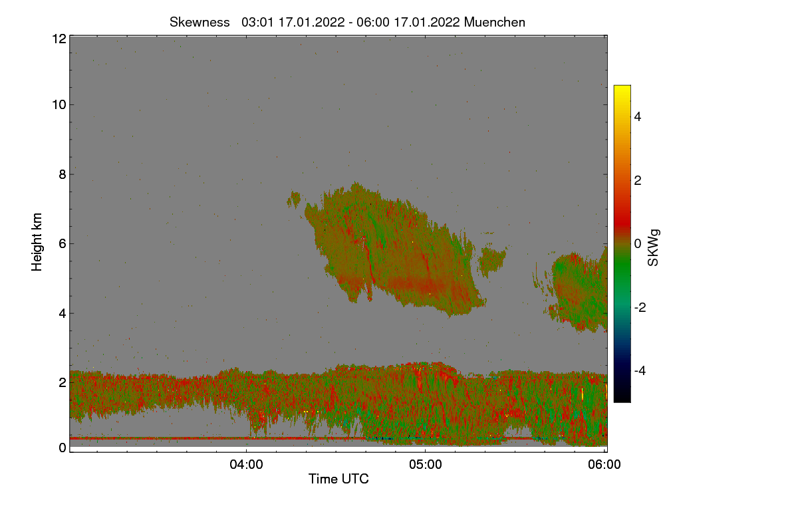This screenshot has height=532, width=798.
Task: Click the height tick label "12"
Action: [x=58, y=39]
